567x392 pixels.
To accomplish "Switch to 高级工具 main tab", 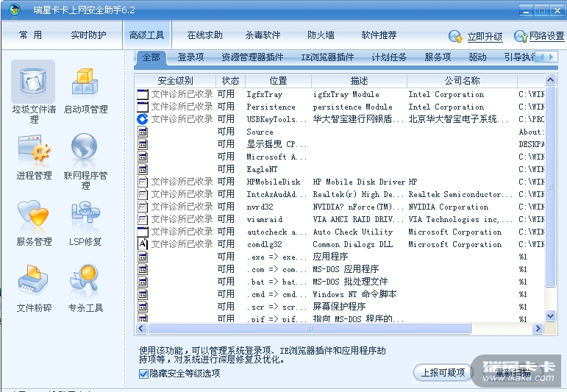I will tap(147, 35).
